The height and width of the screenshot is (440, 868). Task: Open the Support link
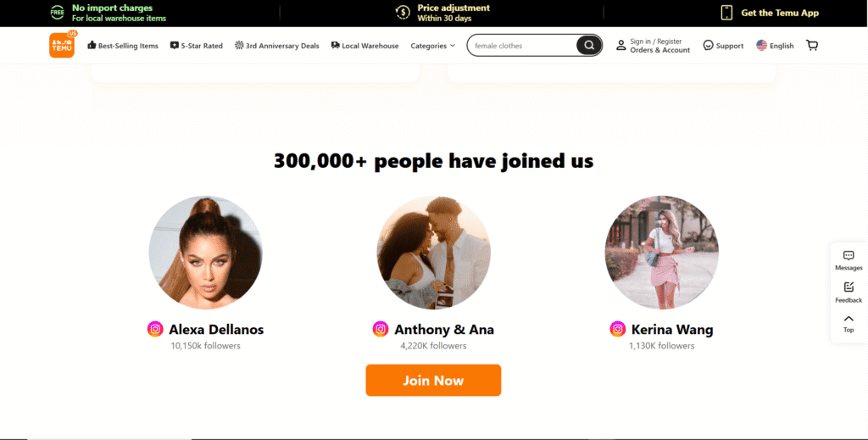(x=723, y=46)
